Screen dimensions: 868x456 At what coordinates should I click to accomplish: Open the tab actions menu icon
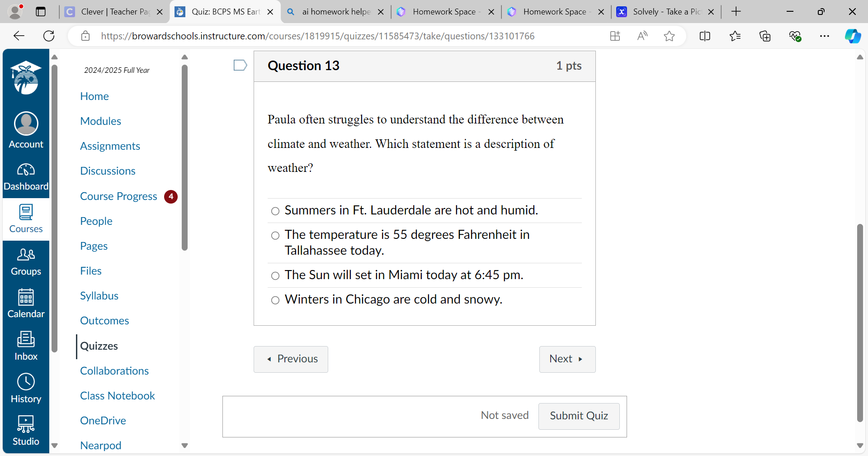[x=41, y=12]
